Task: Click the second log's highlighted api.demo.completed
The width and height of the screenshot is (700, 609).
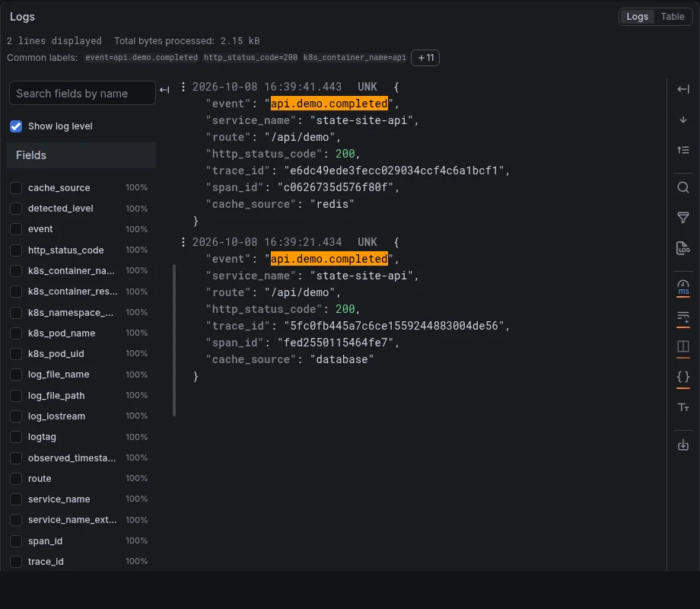Action: point(329,259)
